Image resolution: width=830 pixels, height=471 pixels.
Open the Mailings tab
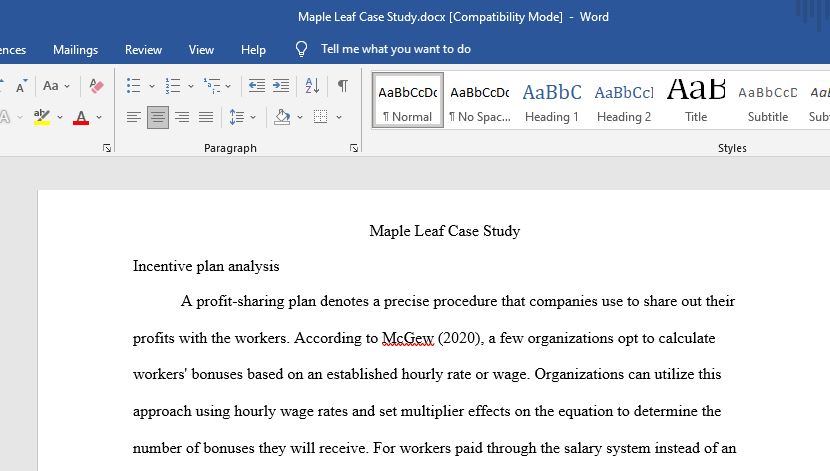pyautogui.click(x=75, y=50)
